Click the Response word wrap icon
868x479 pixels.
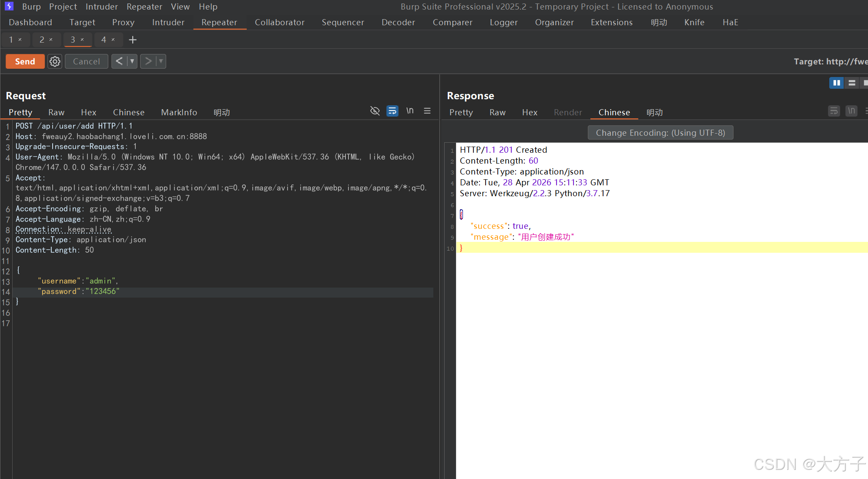[x=834, y=111]
